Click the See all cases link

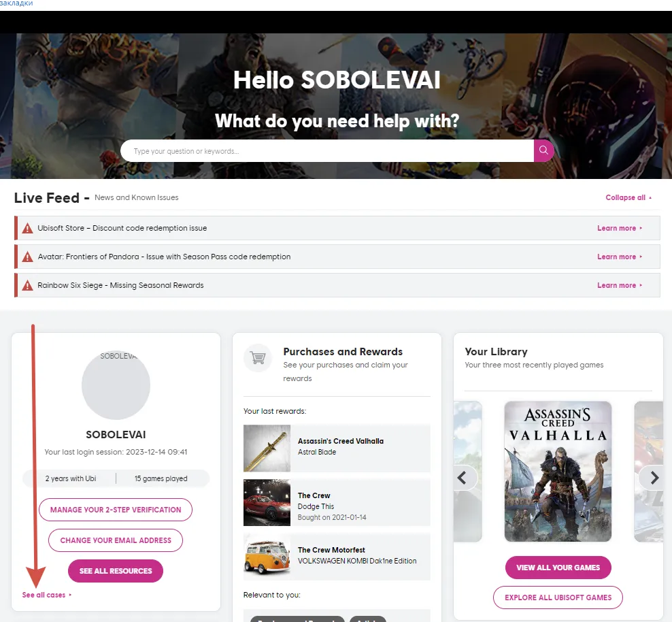coord(46,595)
